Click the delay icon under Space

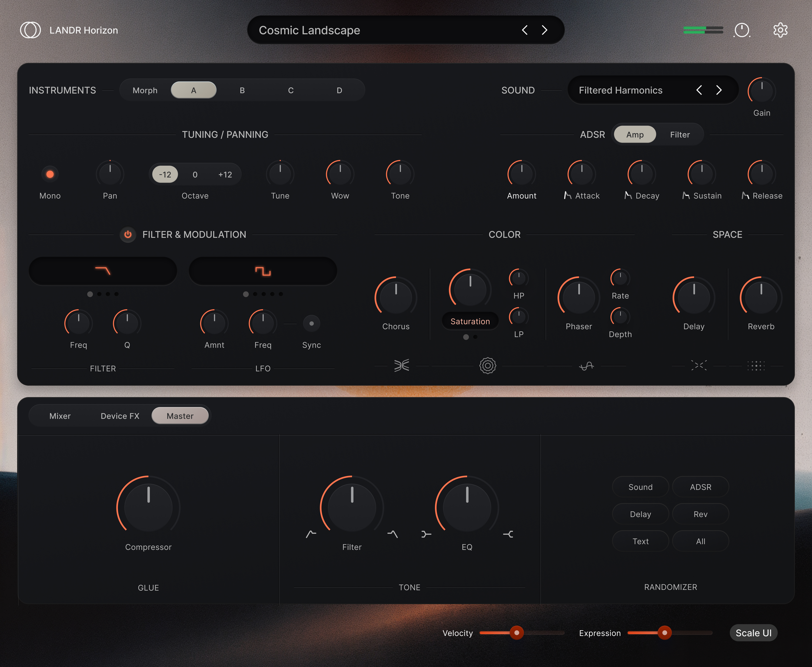pos(699,365)
